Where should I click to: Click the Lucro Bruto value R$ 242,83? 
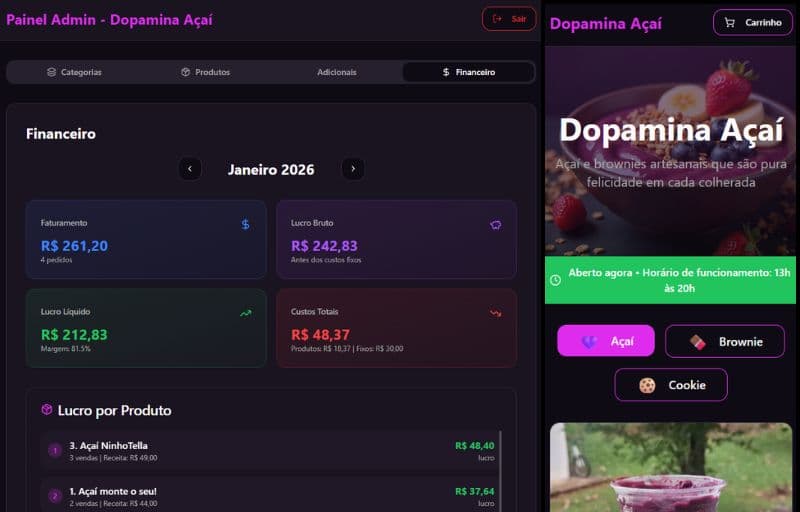click(x=324, y=246)
